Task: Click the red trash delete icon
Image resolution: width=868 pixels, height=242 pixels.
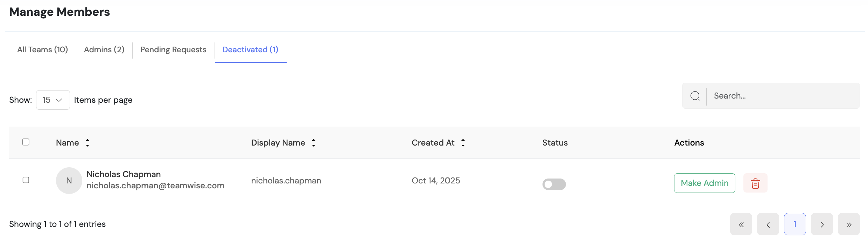Action: [755, 183]
